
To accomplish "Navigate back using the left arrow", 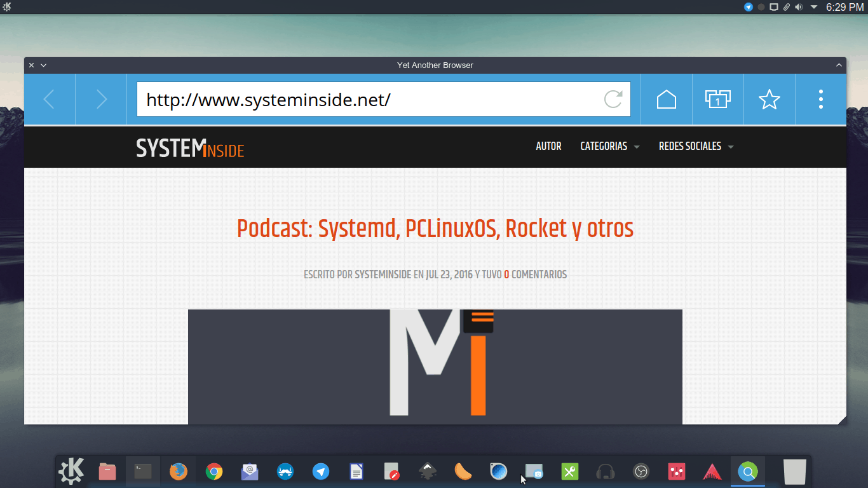I will (x=49, y=99).
